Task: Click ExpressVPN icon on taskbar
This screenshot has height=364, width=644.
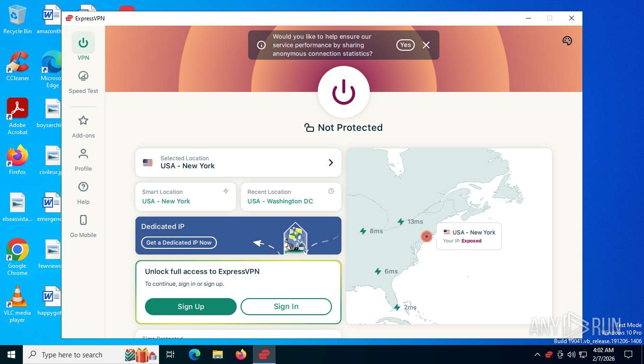Action: 264,355
